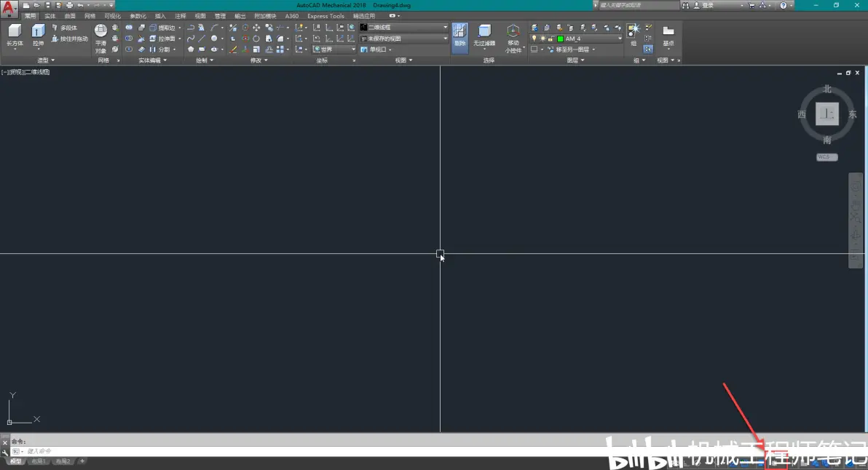Click the 登录 sign-in button
Image resolution: width=868 pixels, height=470 pixels.
pos(704,6)
